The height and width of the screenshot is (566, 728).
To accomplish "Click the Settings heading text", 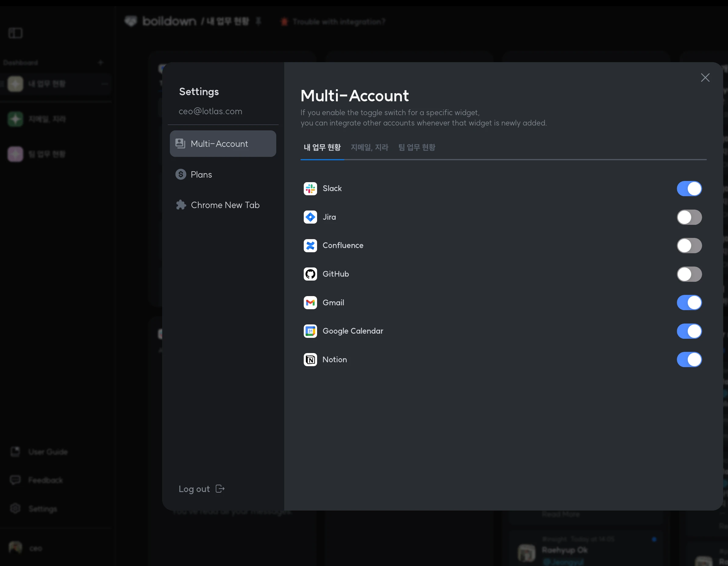I will point(199,92).
